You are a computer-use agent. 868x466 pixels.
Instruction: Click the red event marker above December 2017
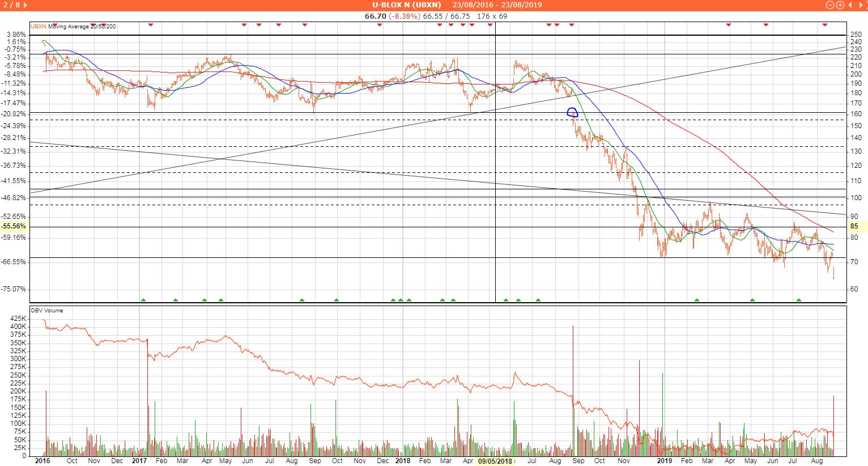pyautogui.click(x=380, y=24)
